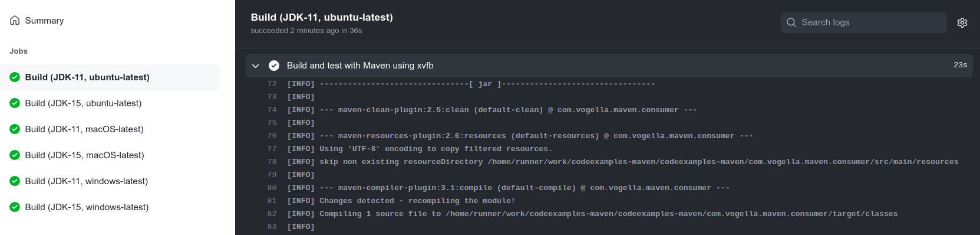The image size is (980, 235).
Task: Click step title Build and test with Maven using xvfb
Action: pos(360,66)
